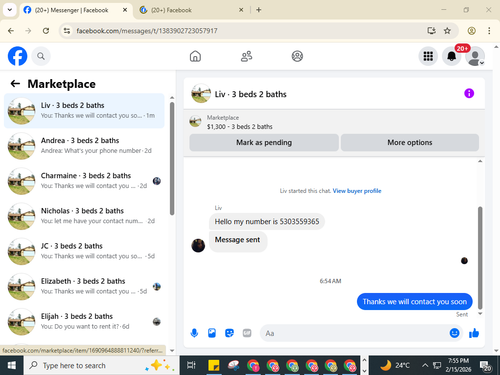
Task: Open More options for the listing
Action: 410,143
